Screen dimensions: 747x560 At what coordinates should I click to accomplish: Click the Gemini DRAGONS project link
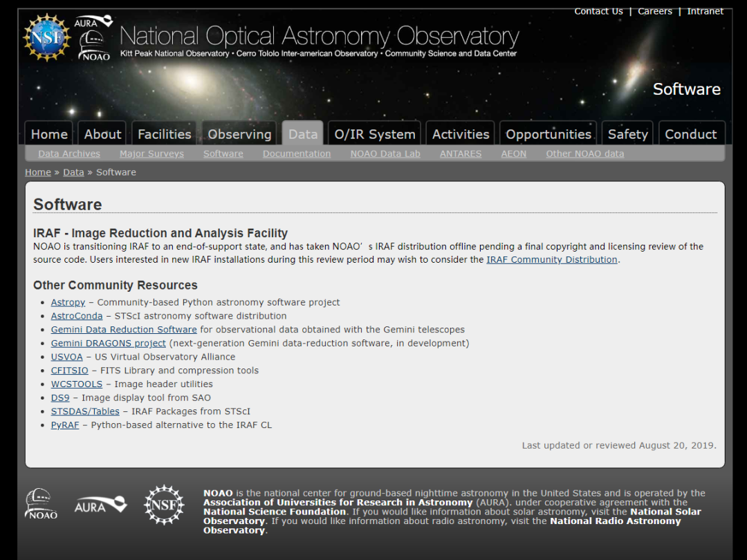click(108, 344)
